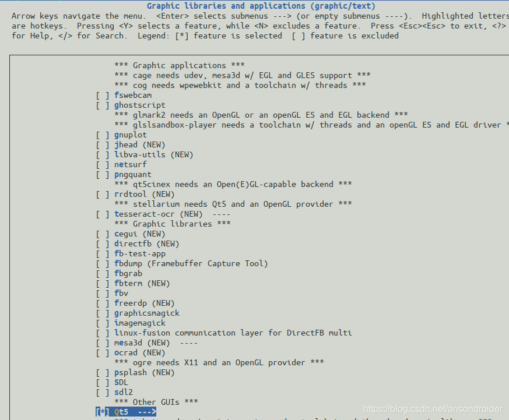Select the imagemagick entry

point(140,323)
